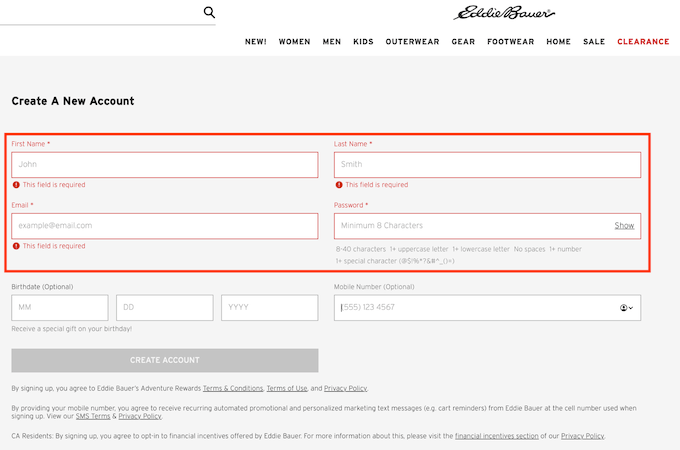The width and height of the screenshot is (680, 450).
Task: Click the '1+ lowercase letter' password hint
Action: coord(481,249)
